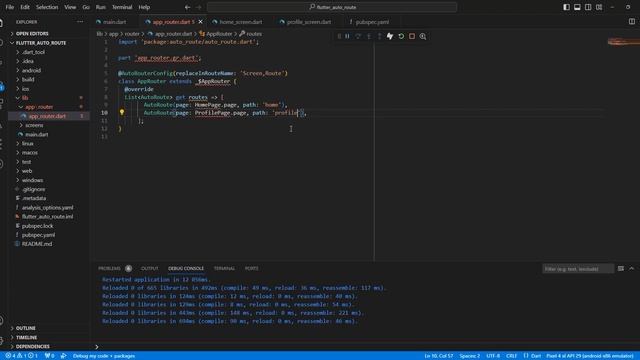Select Pixel 4 device in status bar
Screen dimensions: 640x360
pyautogui.click(x=590, y=356)
